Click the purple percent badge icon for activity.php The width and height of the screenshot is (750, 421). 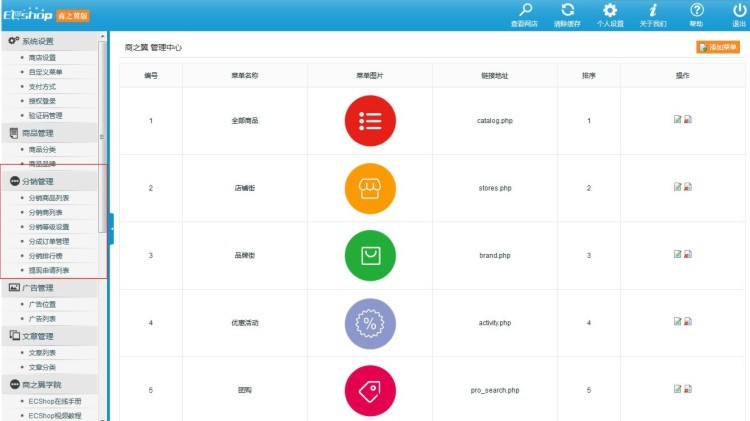pyautogui.click(x=370, y=323)
